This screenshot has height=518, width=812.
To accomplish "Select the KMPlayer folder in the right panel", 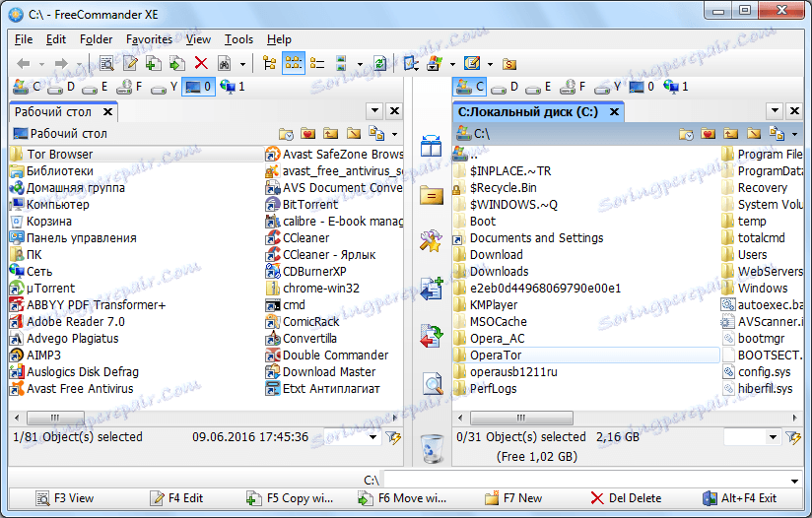I will tap(494, 305).
